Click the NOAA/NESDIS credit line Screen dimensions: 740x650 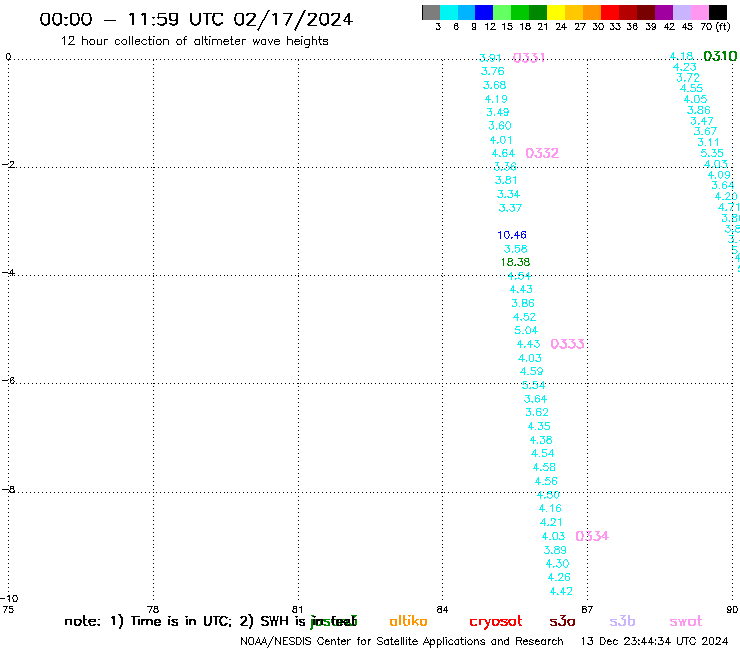pyautogui.click(x=402, y=642)
